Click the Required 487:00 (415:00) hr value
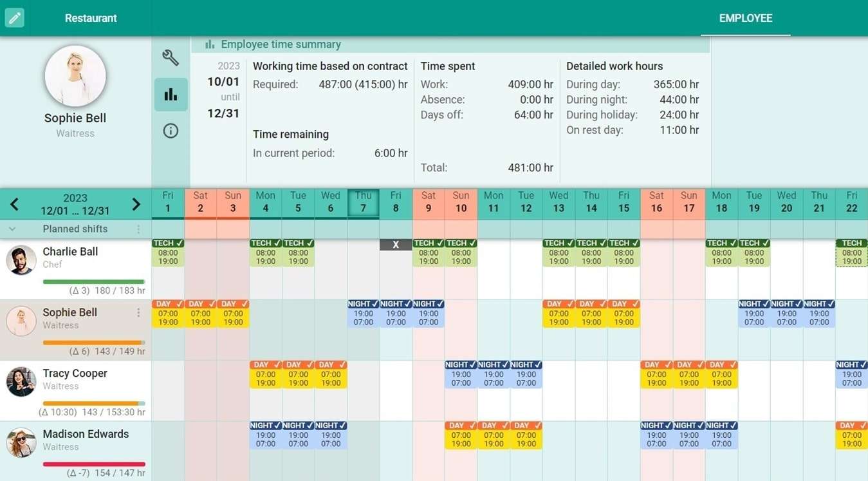868x481 pixels. coord(363,84)
